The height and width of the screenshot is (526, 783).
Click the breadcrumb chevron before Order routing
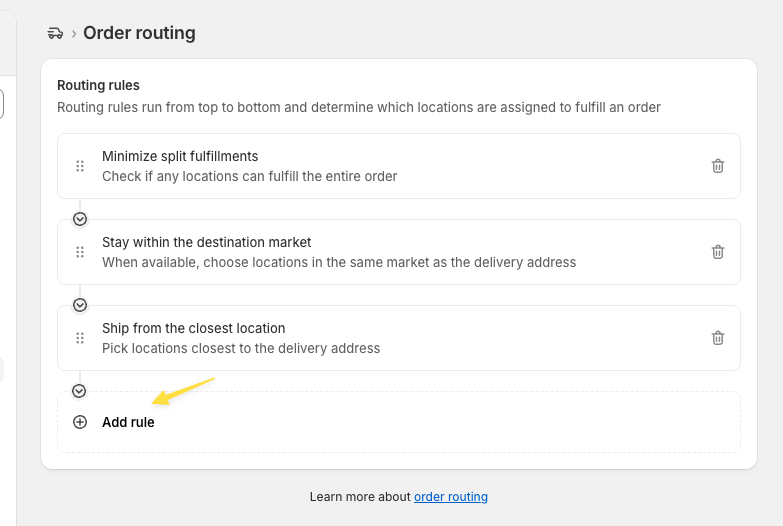pyautogui.click(x=74, y=33)
